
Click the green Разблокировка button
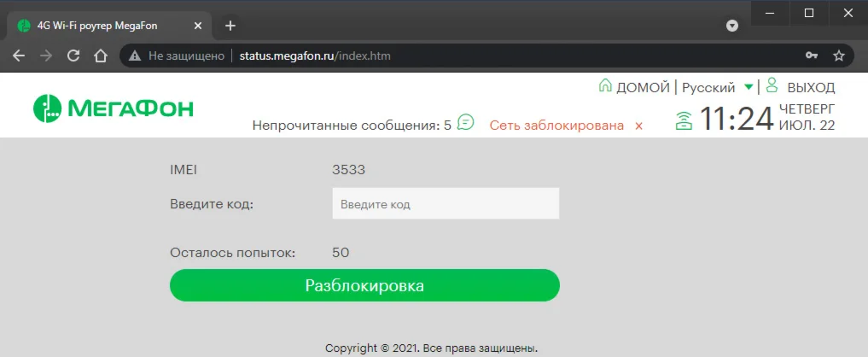[x=364, y=285]
